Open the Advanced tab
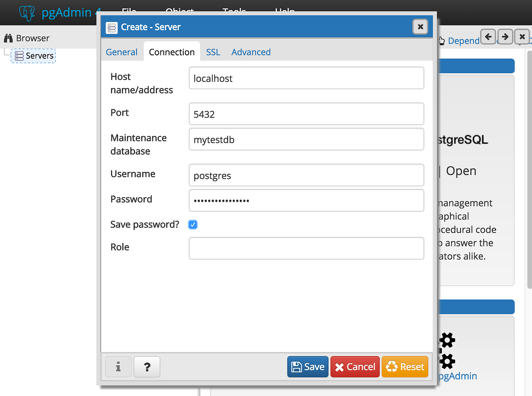 click(251, 52)
